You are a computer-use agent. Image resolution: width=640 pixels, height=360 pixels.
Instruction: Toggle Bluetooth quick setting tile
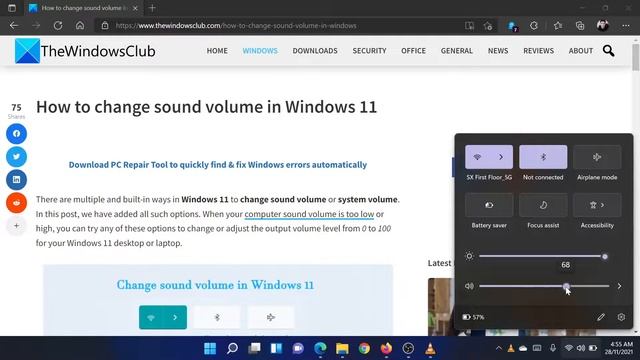(543, 157)
